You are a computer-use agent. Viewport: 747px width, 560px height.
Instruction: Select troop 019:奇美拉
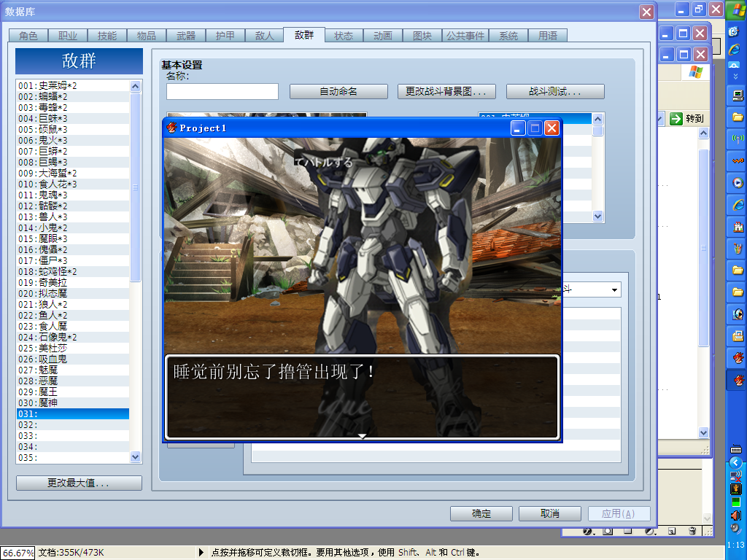73,283
